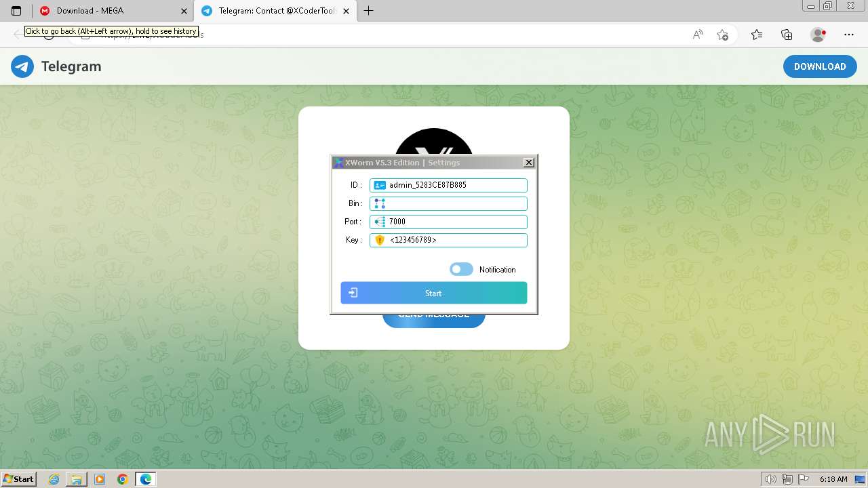Viewport: 868px width, 488px height.
Task: Open a new browser tab with the plus icon
Action: click(x=368, y=11)
